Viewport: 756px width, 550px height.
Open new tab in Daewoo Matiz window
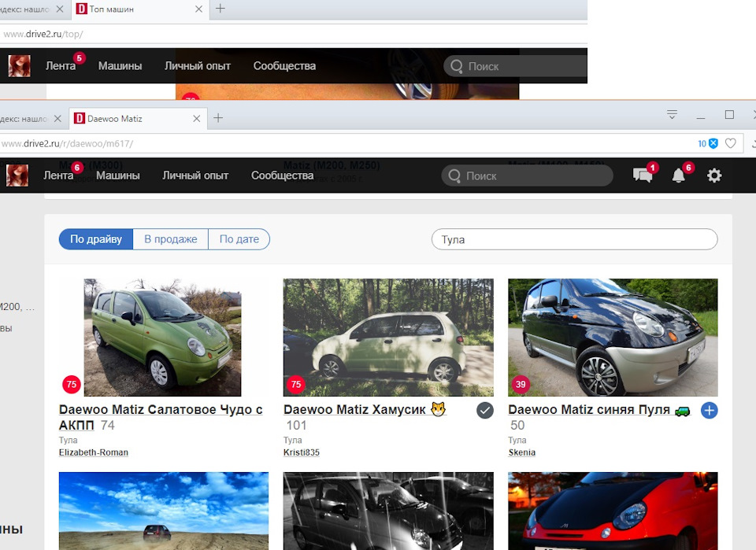pyautogui.click(x=218, y=118)
